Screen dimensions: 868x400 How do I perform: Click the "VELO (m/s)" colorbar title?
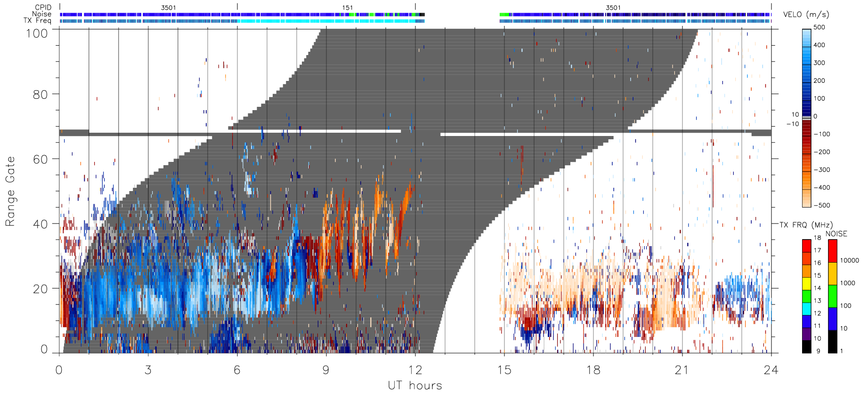[806, 15]
